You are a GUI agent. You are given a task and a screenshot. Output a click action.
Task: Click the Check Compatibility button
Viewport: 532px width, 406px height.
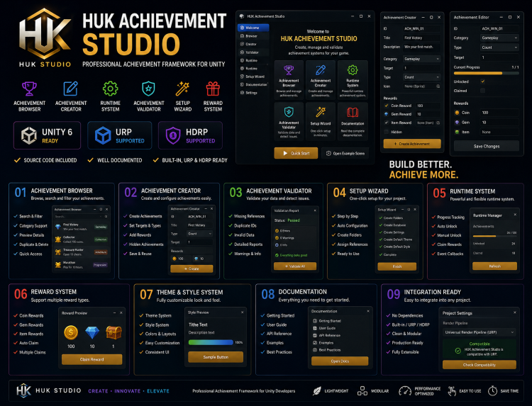[x=479, y=365]
